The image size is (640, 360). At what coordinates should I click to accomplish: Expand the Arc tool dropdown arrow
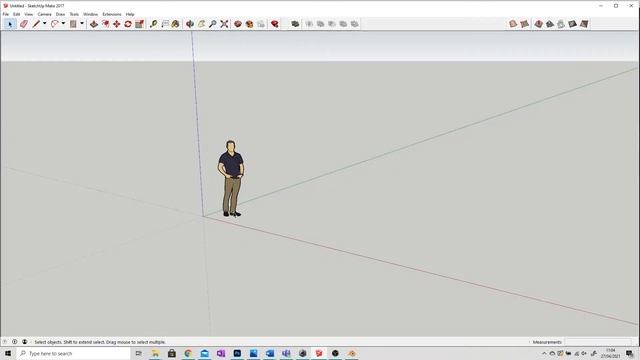coord(63,24)
